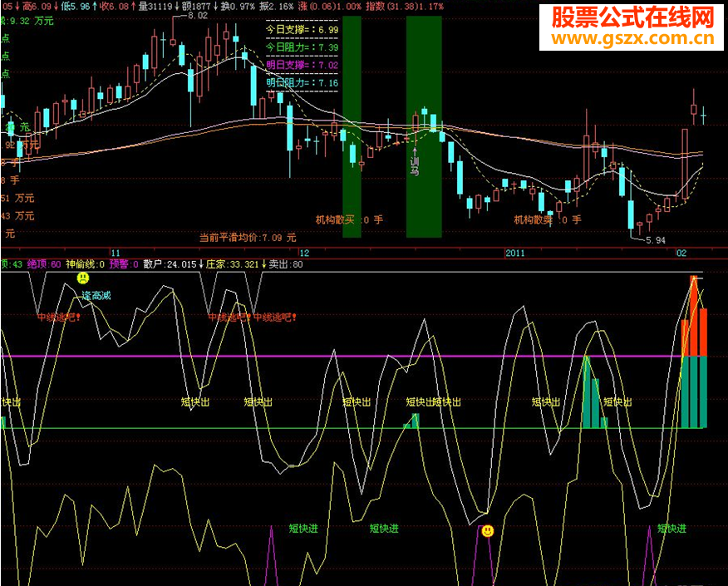
Task: Click the leftmost 中线逃吧! warning label
Action: click(x=59, y=318)
